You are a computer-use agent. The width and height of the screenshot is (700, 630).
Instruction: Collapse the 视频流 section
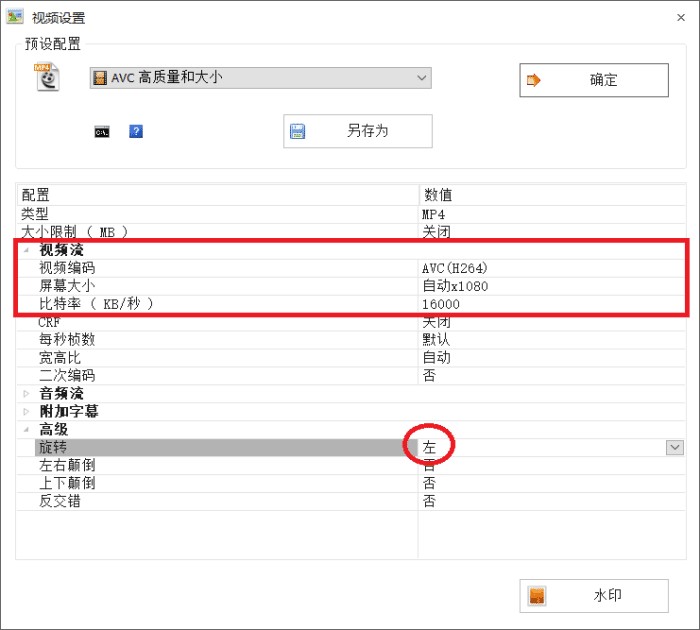click(27, 250)
